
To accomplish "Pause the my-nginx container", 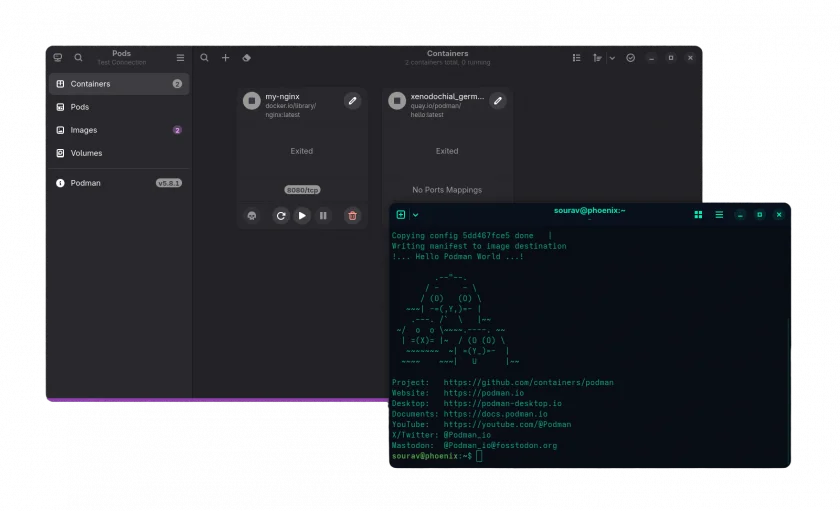I will coord(323,216).
